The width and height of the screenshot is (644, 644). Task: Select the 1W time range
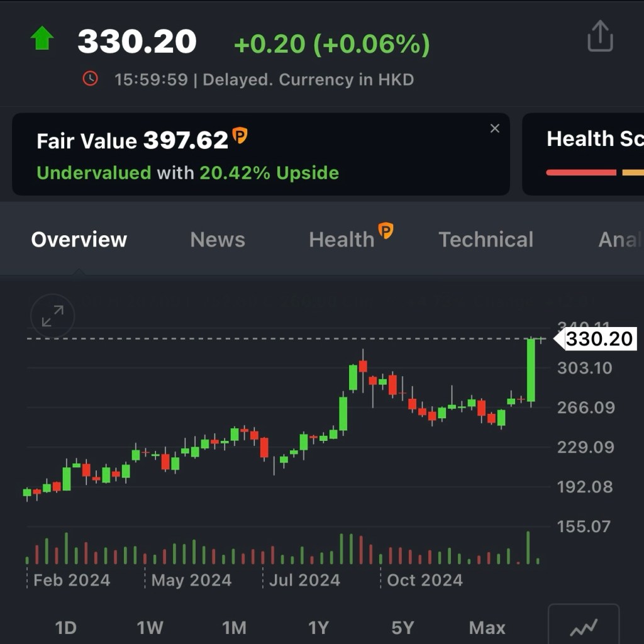(150, 627)
